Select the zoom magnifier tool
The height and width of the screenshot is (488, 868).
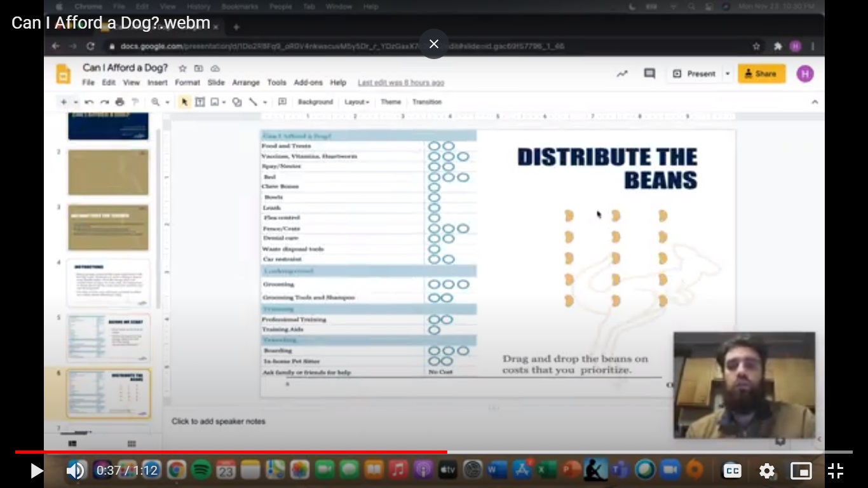click(x=155, y=102)
